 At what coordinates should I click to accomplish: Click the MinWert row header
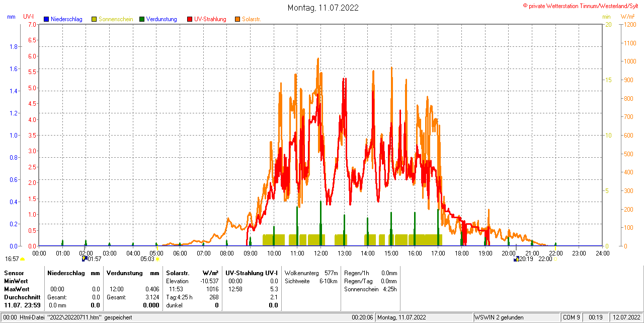16,281
